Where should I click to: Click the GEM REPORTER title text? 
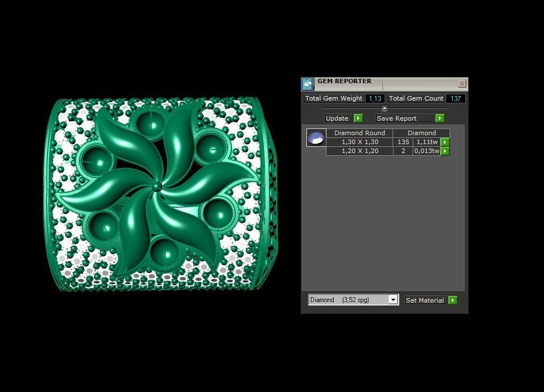(x=344, y=81)
